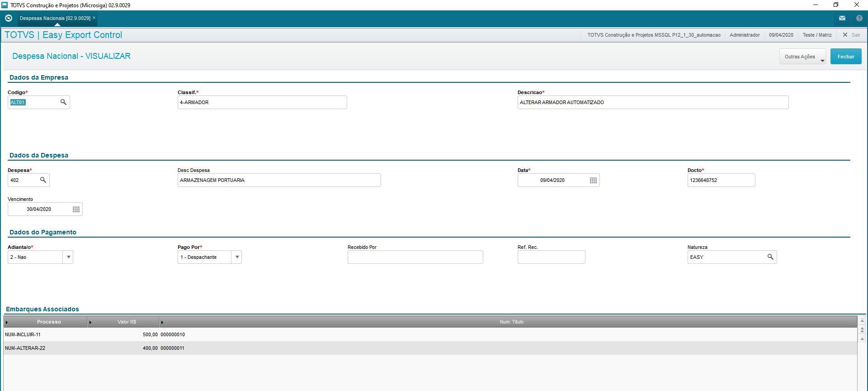Click the Codigo search magnifier icon
The width and height of the screenshot is (868, 391).
pos(64,102)
